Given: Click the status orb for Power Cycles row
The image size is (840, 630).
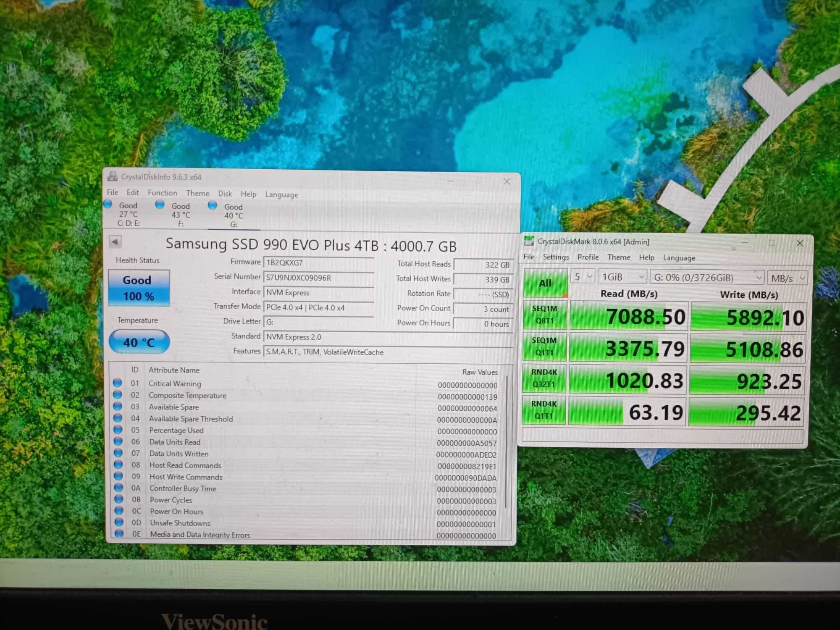Looking at the screenshot, I should [x=119, y=499].
